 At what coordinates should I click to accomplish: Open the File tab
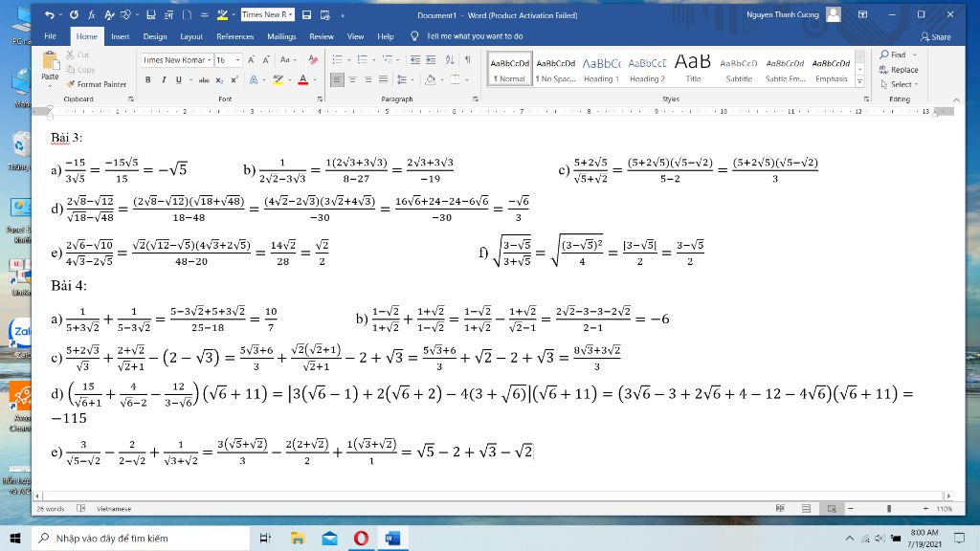click(x=51, y=36)
